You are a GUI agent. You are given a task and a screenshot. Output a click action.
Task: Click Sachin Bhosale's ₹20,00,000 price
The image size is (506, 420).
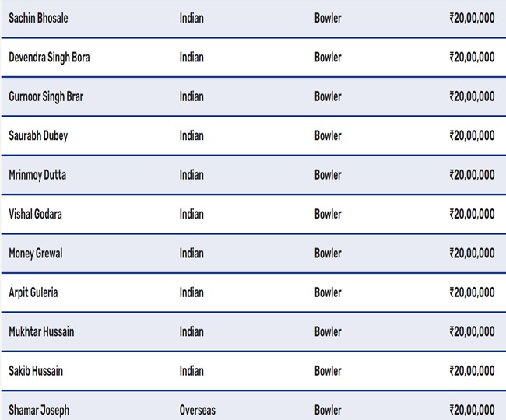[x=472, y=18]
